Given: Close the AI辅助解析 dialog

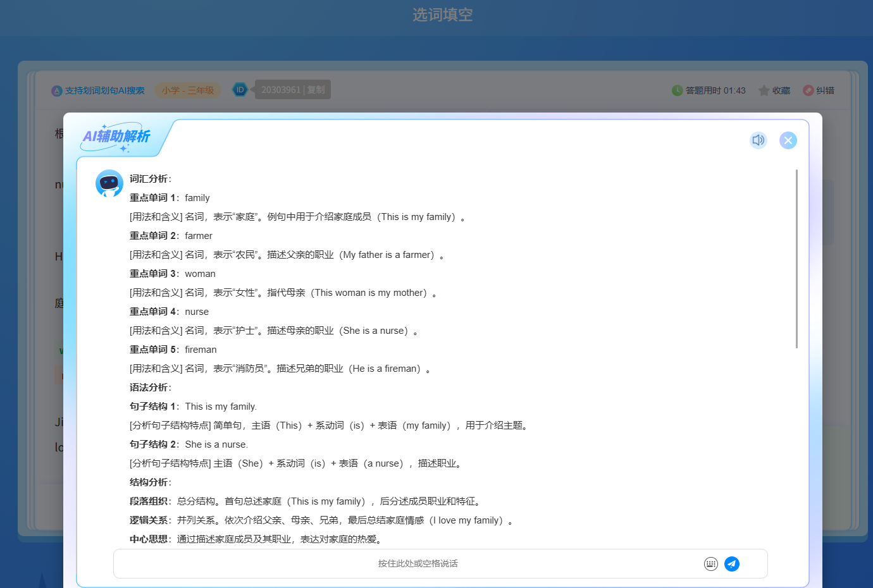Looking at the screenshot, I should (788, 140).
